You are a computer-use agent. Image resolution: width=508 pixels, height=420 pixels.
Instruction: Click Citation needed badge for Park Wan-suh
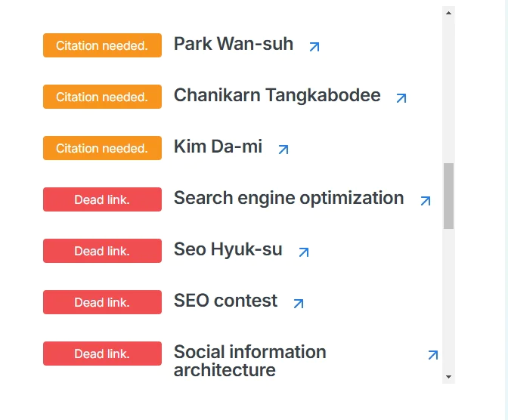pyautogui.click(x=102, y=45)
